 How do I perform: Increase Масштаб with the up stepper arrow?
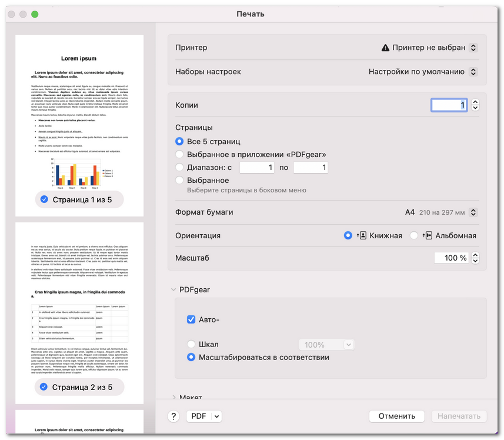click(x=475, y=255)
